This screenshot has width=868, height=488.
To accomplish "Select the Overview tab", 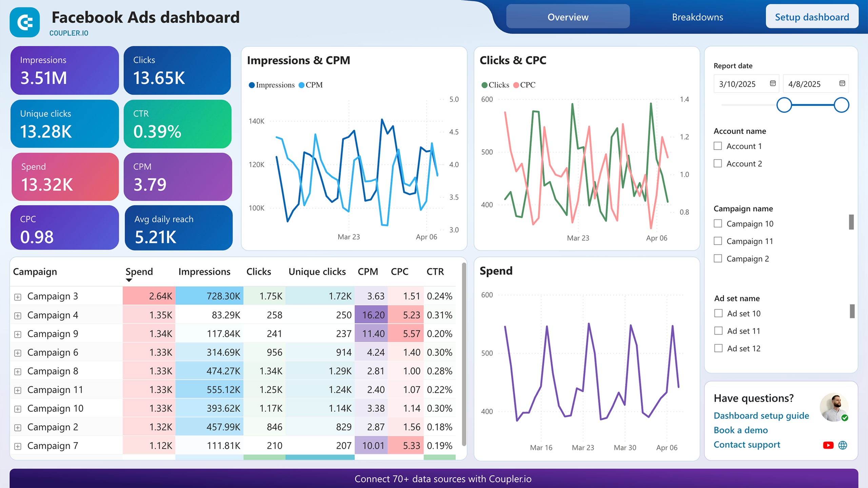I will point(568,17).
